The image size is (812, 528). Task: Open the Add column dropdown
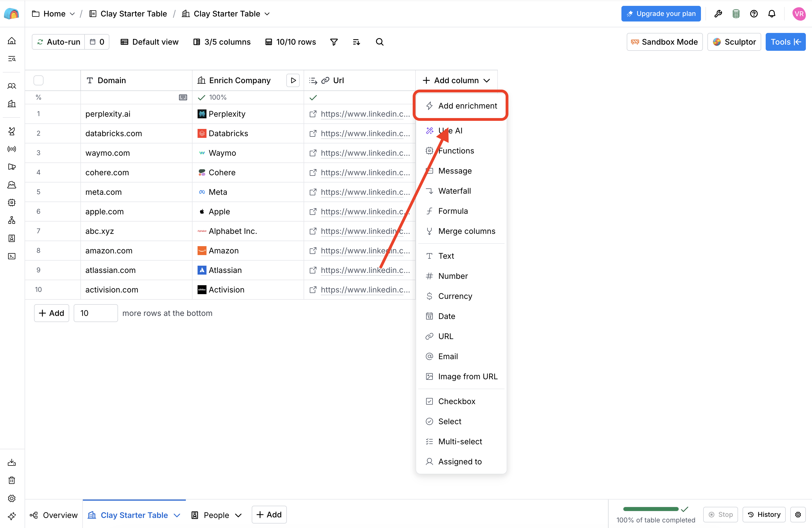tap(456, 81)
